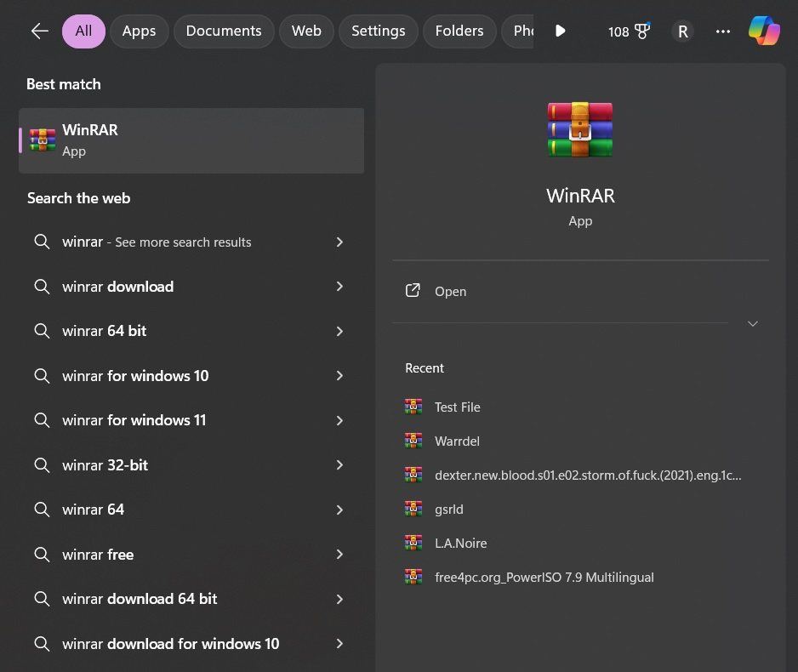Image resolution: width=798 pixels, height=672 pixels.
Task: Select 'winrar - See more search results'
Action: tap(191, 242)
